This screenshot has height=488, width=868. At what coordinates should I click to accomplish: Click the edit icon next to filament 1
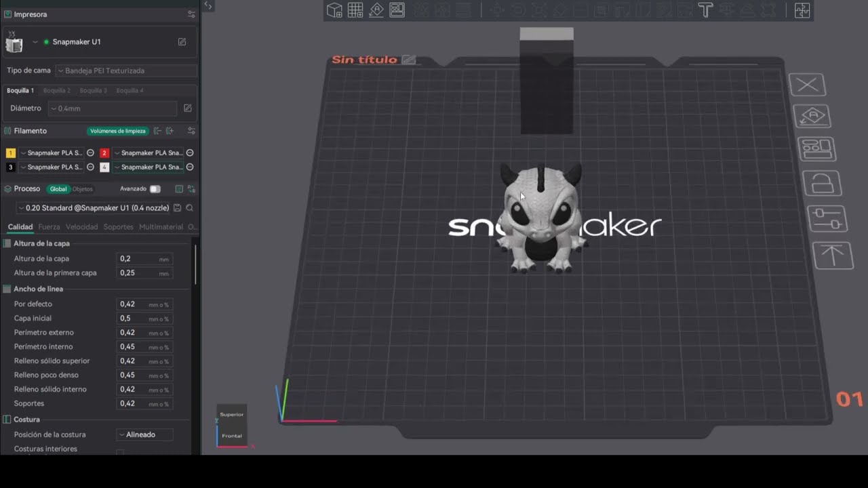coord(90,153)
